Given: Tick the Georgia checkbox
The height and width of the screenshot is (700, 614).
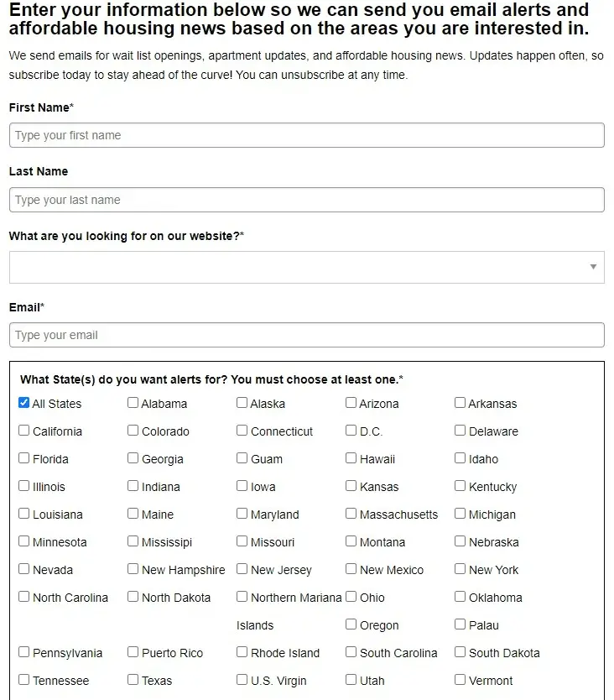Looking at the screenshot, I should (133, 458).
